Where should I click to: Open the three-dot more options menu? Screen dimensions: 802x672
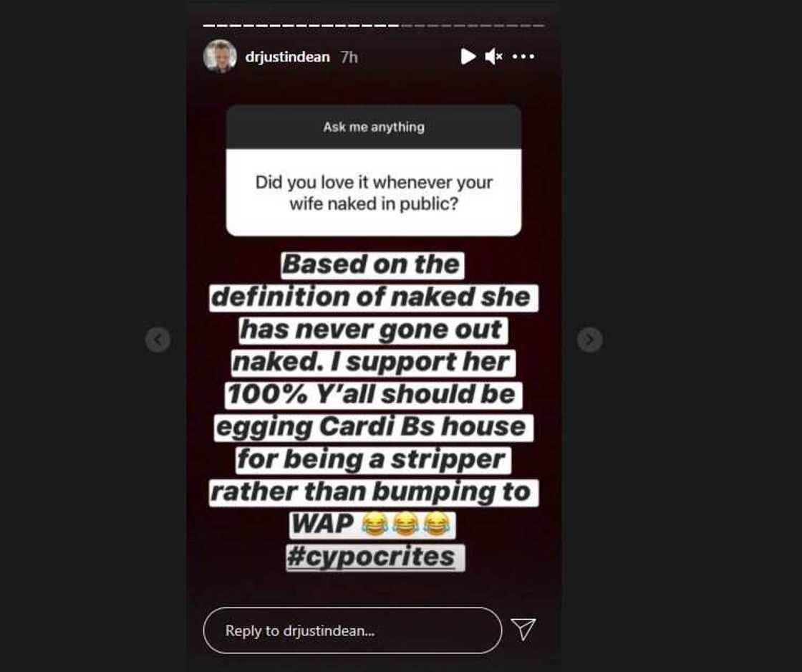point(523,57)
